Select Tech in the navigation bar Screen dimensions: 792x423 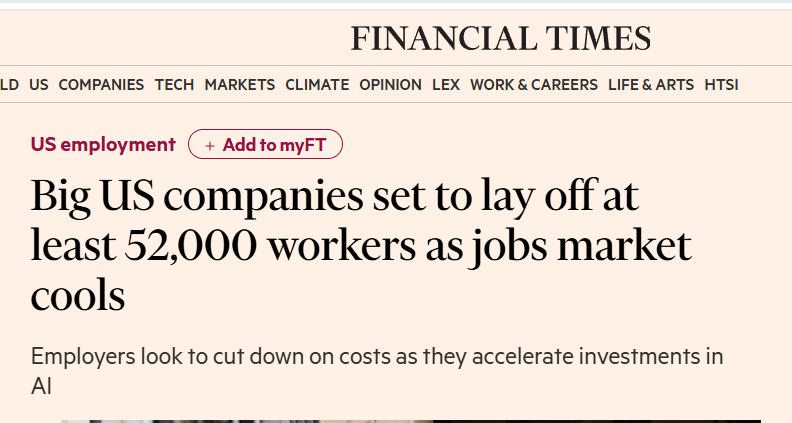point(174,85)
